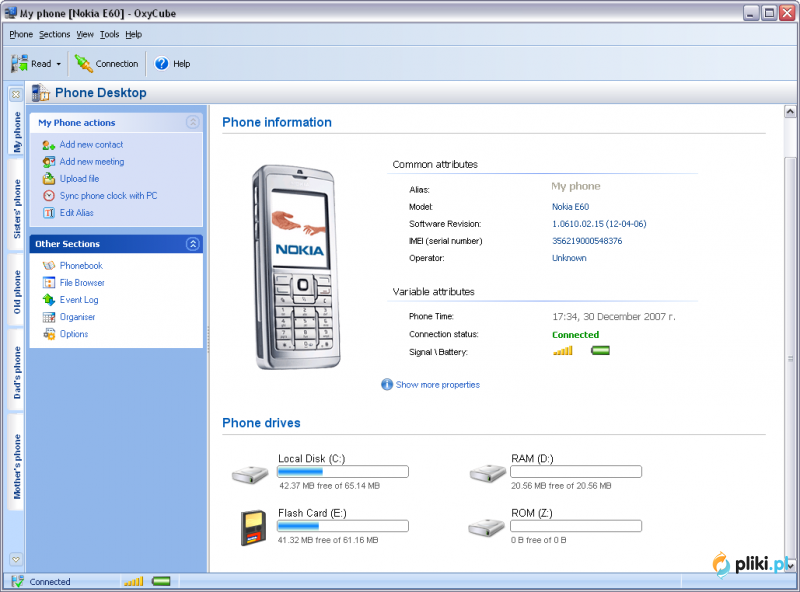Click the software revision 1.0610.02.15 value
Screen dimensions: 800x592
(x=599, y=224)
